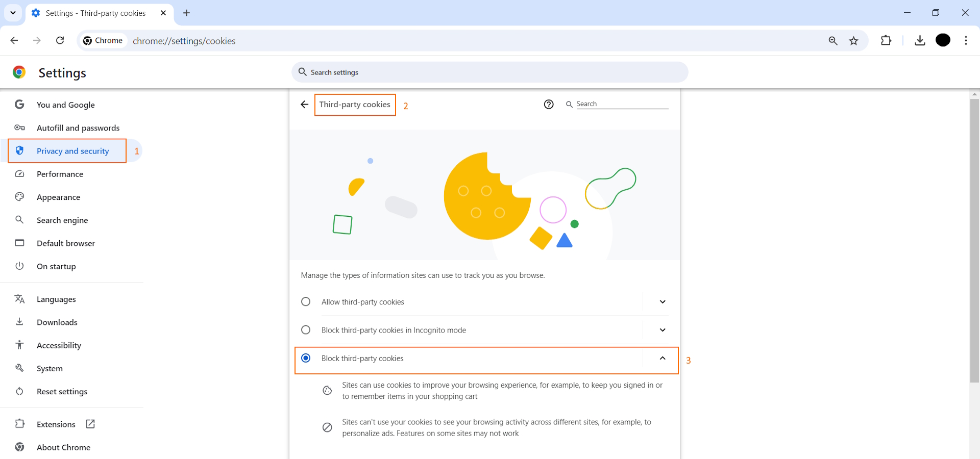Screen dimensions: 980x459
Task: Click the Extensions puzzle icon in toolbar
Action: pyautogui.click(x=887, y=40)
